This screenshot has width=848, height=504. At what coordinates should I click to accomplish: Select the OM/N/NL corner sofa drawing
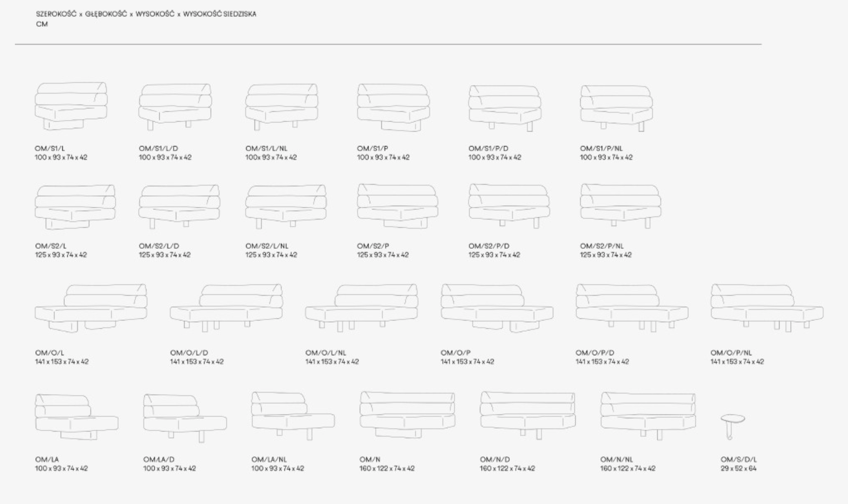coord(648,416)
